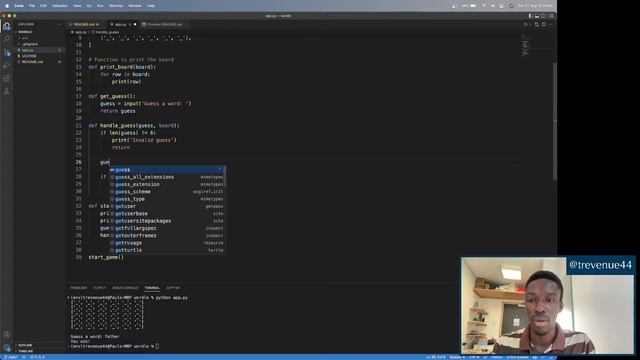Open the Terminal menu
The image size is (640, 360).
116,6
